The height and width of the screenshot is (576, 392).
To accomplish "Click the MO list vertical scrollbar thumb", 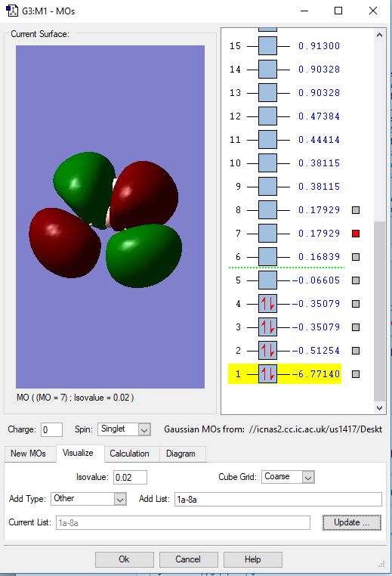I will click(379, 311).
